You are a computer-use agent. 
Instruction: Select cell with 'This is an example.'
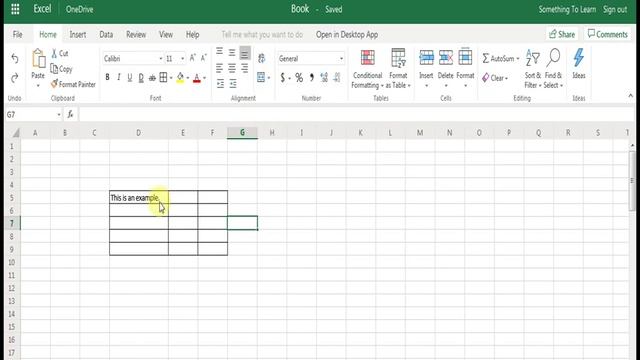point(139,198)
